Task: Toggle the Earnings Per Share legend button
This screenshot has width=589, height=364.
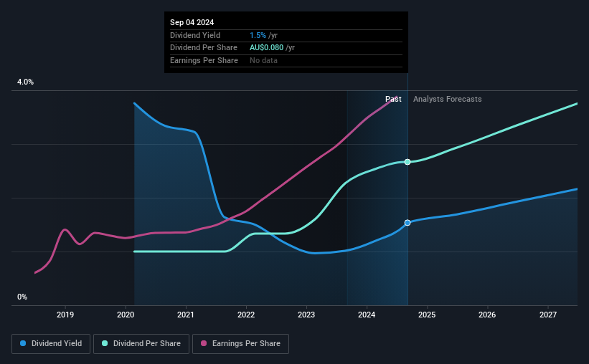Action: [x=240, y=344]
